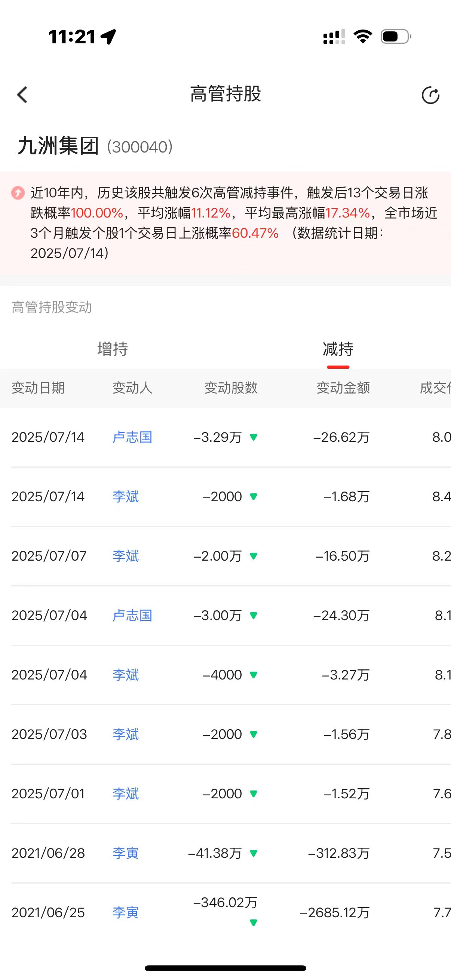Tap the -1.52万 amount cell
Image resolution: width=451 pixels, height=980 pixels.
click(x=347, y=794)
